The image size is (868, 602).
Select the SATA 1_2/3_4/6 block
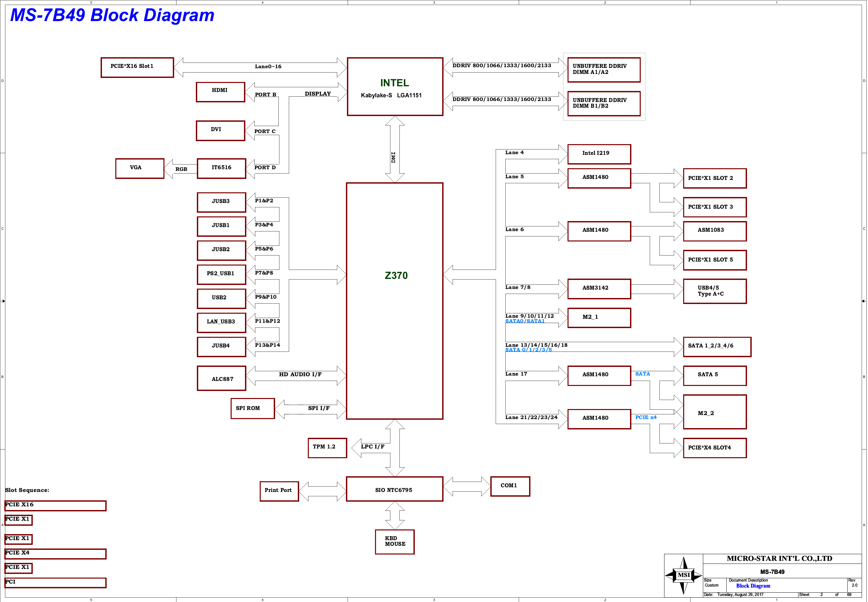tap(717, 346)
